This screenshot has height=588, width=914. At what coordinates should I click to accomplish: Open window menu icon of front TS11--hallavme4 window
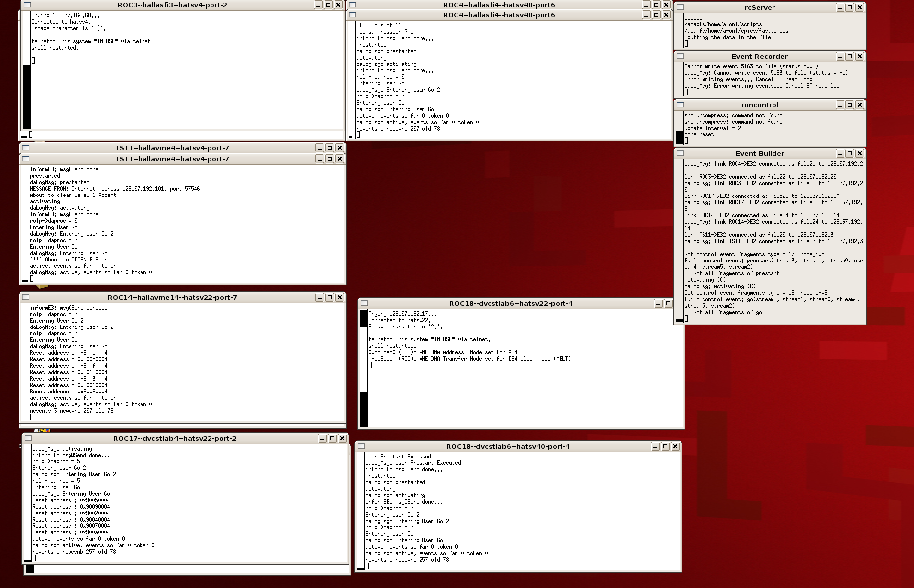click(26, 159)
